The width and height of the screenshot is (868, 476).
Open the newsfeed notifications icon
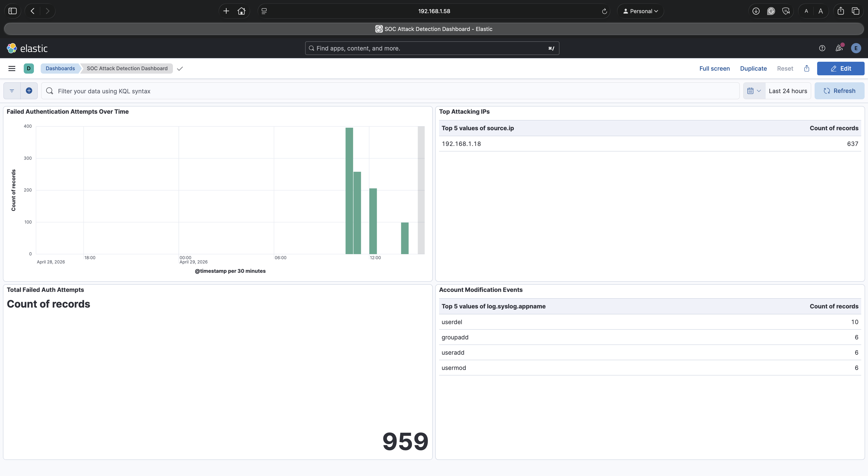(839, 48)
